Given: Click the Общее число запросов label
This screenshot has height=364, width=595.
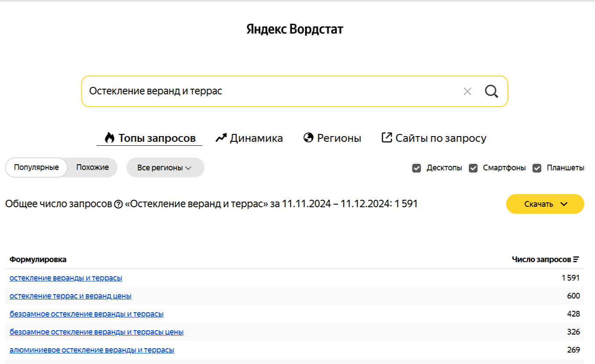Looking at the screenshot, I should pyautogui.click(x=59, y=204).
